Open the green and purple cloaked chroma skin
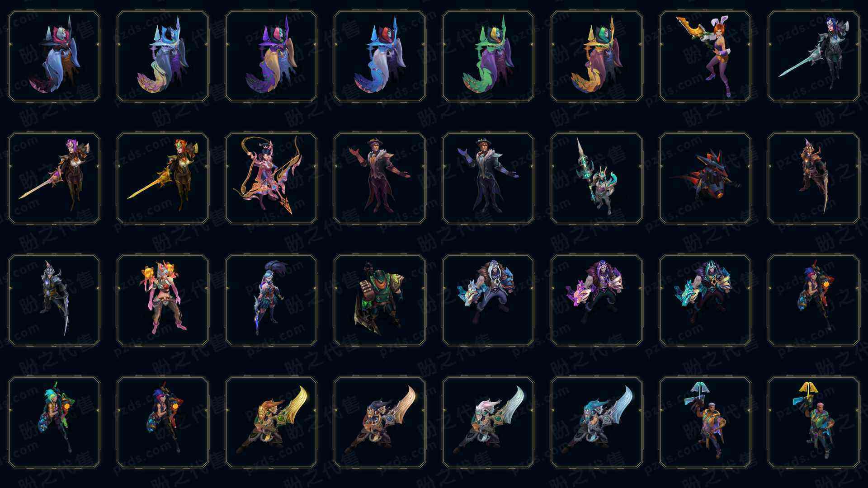This screenshot has width=868, height=488. [x=488, y=56]
